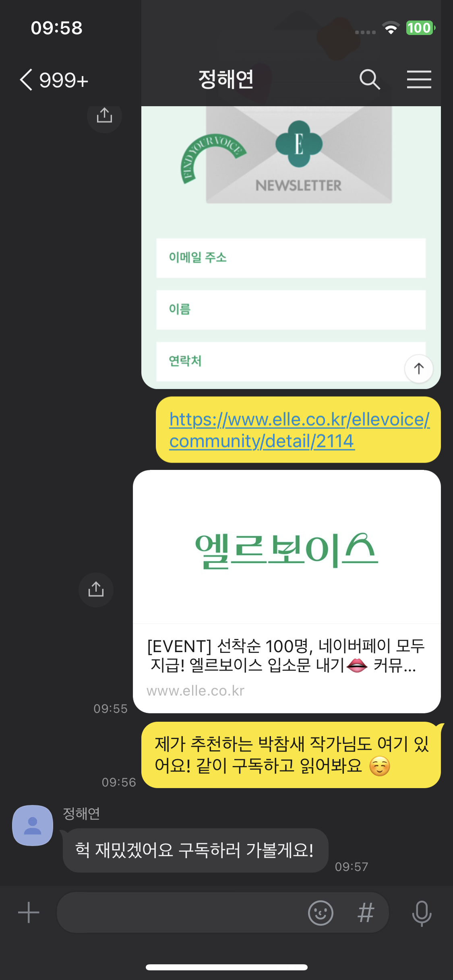Open the 엘르보이스 logo link preview
This screenshot has height=980, width=453.
tap(287, 547)
